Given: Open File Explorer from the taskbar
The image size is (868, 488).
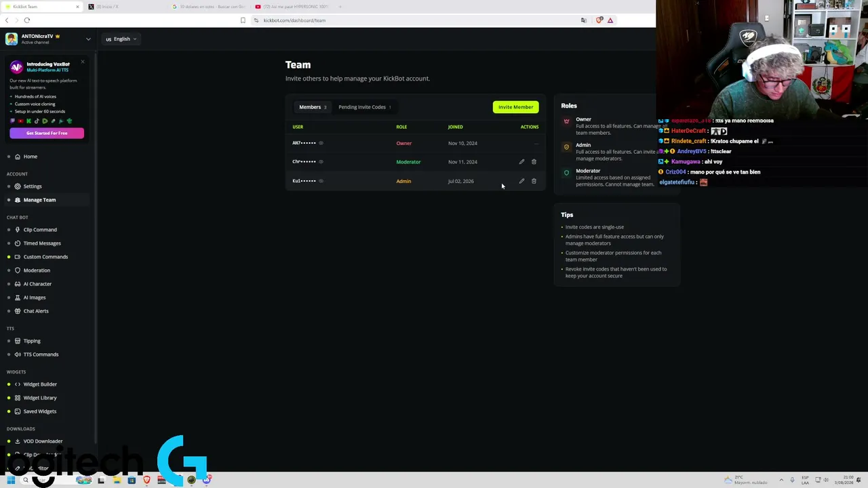Looking at the screenshot, I should click(117, 480).
